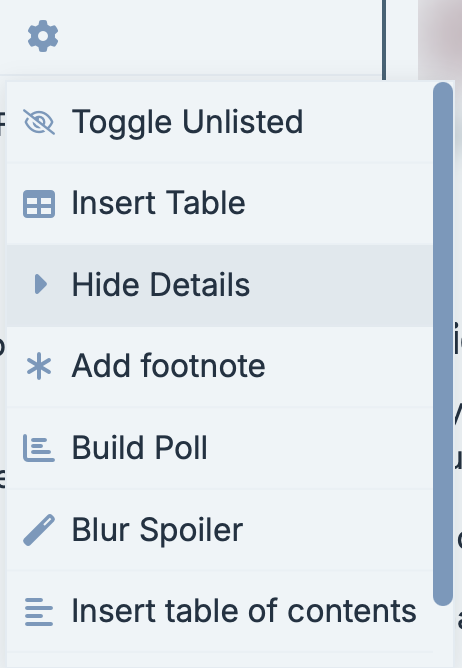Click the wand icon for Blur Spoiler
Screen dimensions: 462x668
[39, 530]
